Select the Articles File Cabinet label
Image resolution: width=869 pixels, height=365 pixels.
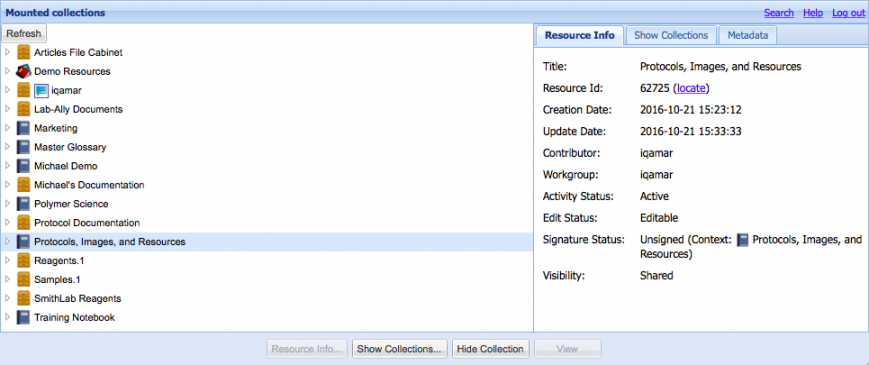coord(78,53)
